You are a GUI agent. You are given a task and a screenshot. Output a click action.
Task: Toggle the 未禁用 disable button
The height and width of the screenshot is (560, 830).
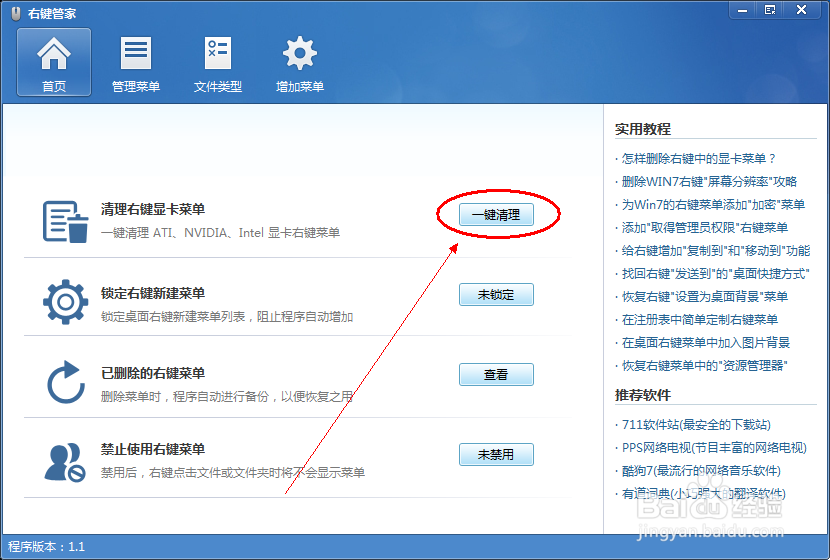coord(496,454)
